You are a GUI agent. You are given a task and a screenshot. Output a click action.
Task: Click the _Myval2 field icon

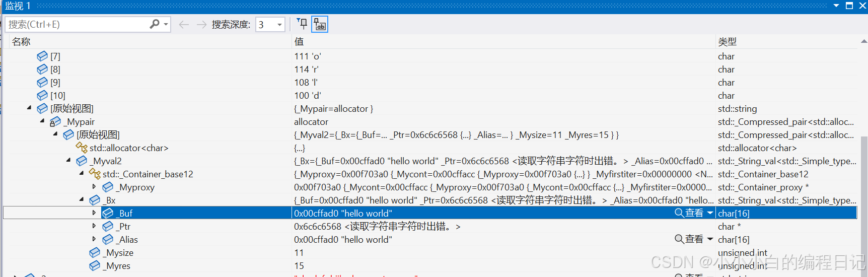tap(82, 161)
